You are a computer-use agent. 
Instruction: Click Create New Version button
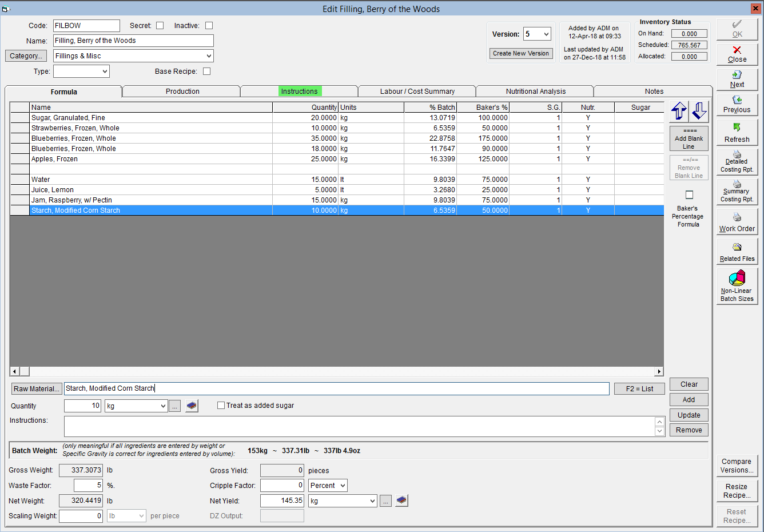(x=521, y=53)
